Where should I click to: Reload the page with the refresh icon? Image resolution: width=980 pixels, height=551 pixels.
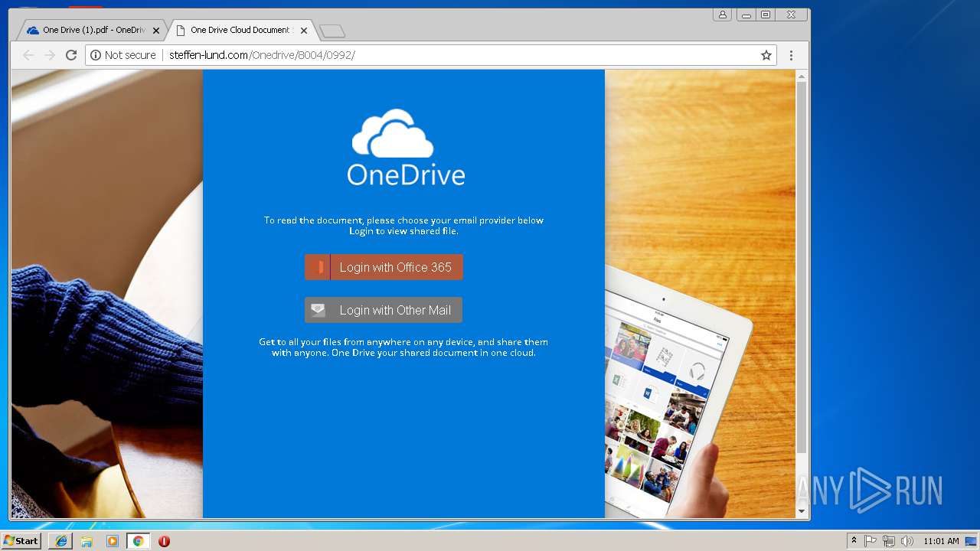[71, 55]
